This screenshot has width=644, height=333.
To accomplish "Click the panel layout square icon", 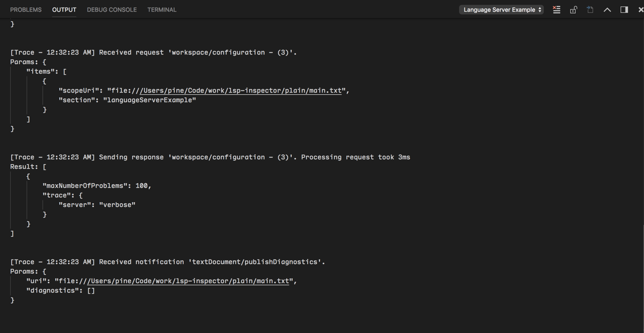I will tap(624, 10).
